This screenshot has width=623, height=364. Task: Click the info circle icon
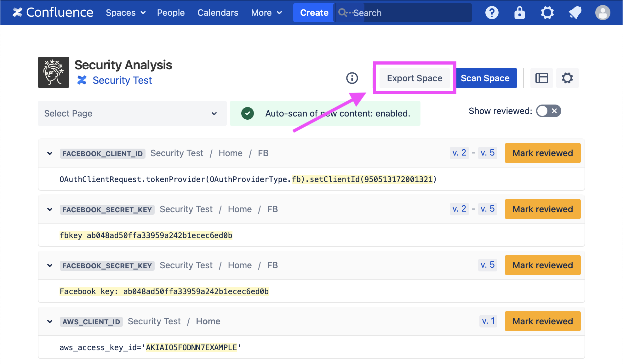[352, 78]
